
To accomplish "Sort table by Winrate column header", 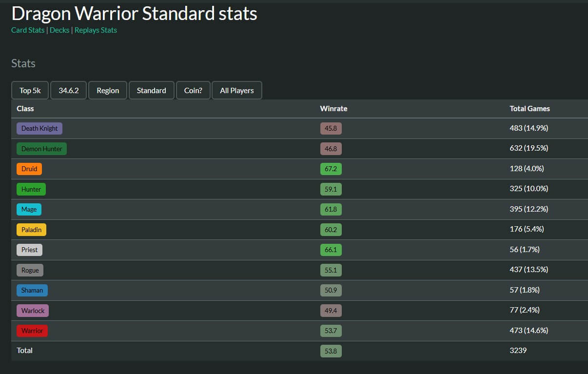I will 333,109.
